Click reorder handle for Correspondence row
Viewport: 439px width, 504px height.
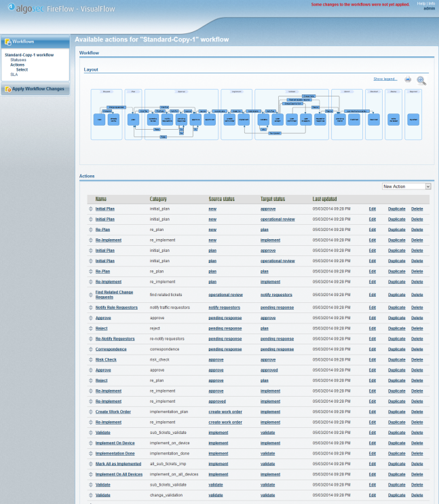pyautogui.click(x=90, y=349)
